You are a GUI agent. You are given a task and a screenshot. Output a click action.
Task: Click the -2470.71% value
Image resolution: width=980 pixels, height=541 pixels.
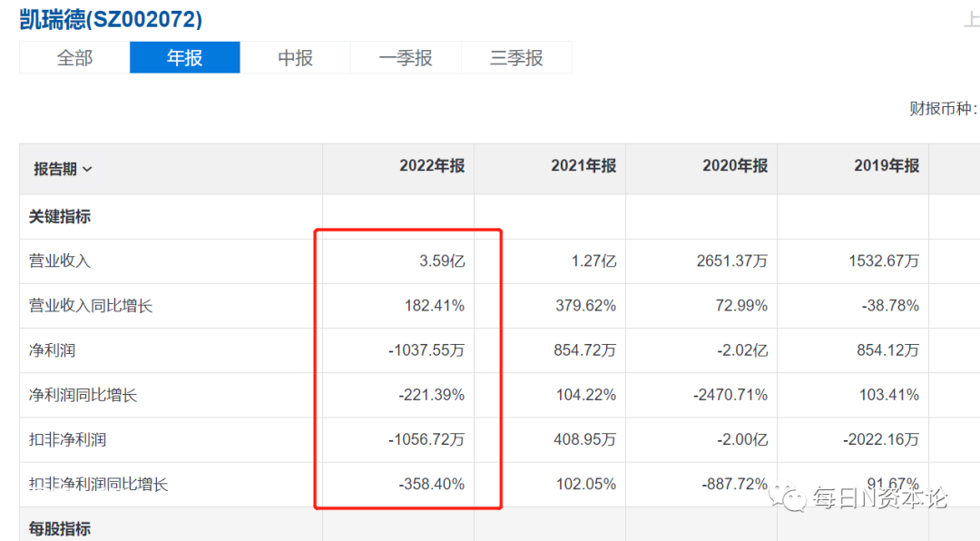coord(730,395)
